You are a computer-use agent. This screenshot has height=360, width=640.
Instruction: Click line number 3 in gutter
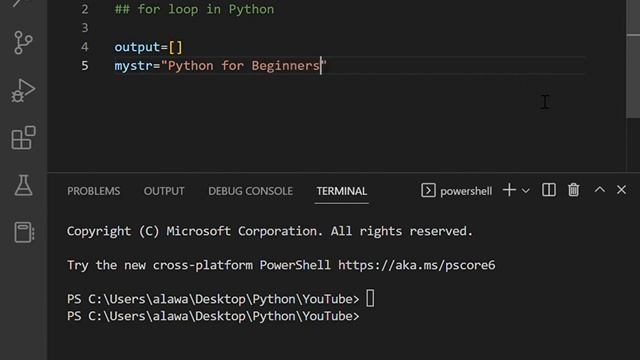84,28
